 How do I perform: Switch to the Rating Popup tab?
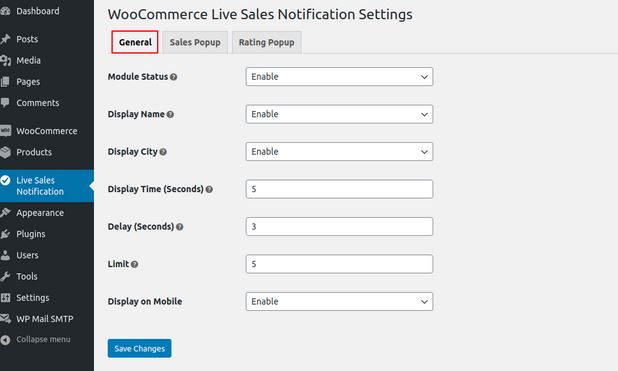(266, 42)
